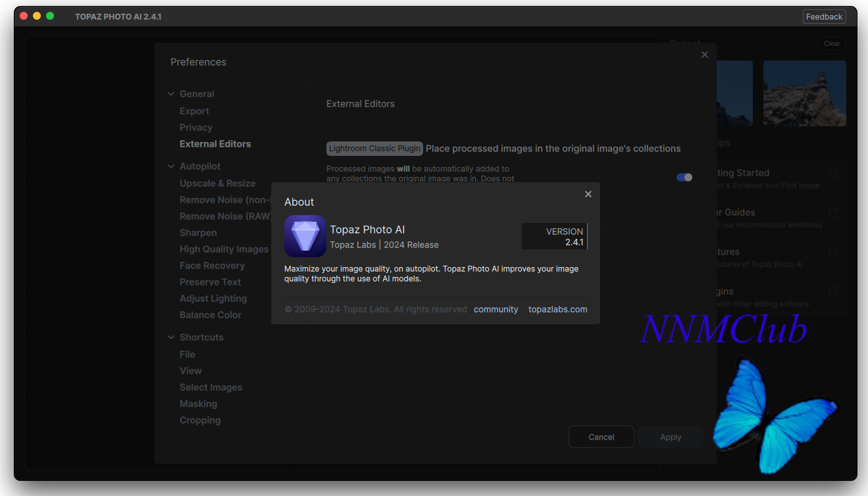868x496 pixels.
Task: Click the Features tip card
Action: 781,258
